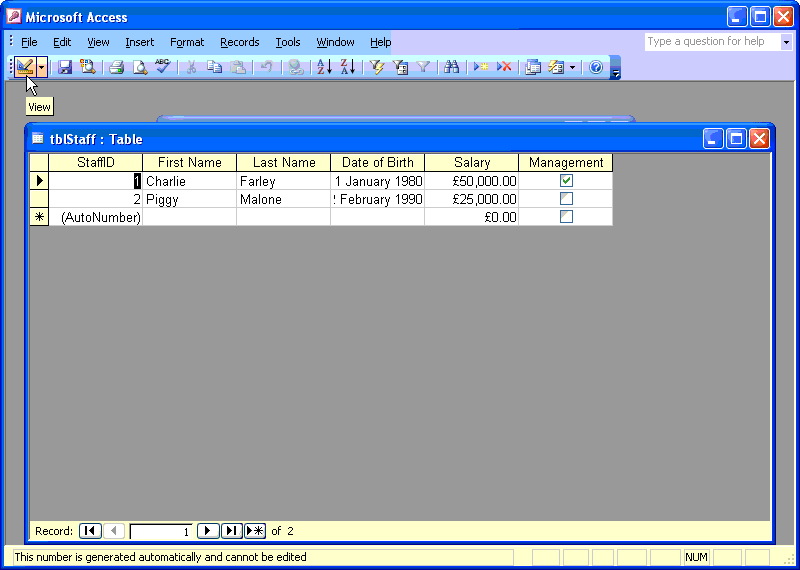
Task: Click the Print Preview icon
Action: click(140, 67)
